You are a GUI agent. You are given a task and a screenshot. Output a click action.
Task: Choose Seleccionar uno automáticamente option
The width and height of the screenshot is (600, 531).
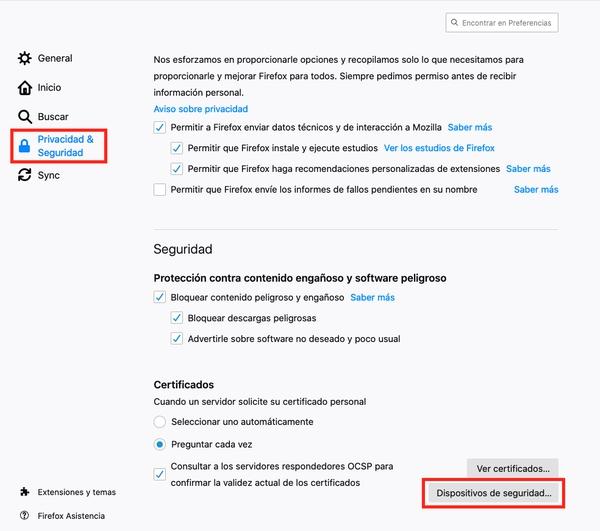click(x=160, y=422)
